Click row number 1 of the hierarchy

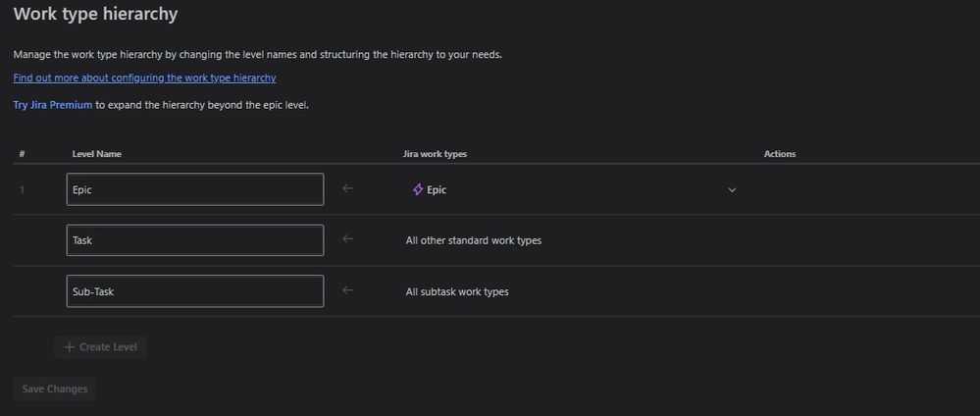click(x=22, y=189)
